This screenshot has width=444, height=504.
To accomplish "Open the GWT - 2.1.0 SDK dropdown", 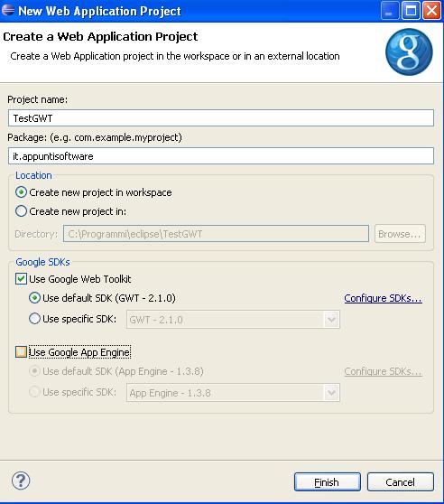I will coord(233,320).
